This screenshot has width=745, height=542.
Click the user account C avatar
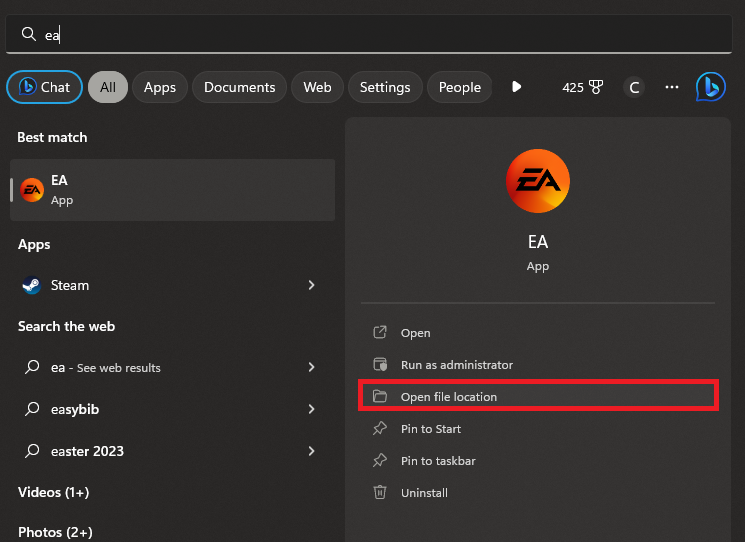pos(633,87)
